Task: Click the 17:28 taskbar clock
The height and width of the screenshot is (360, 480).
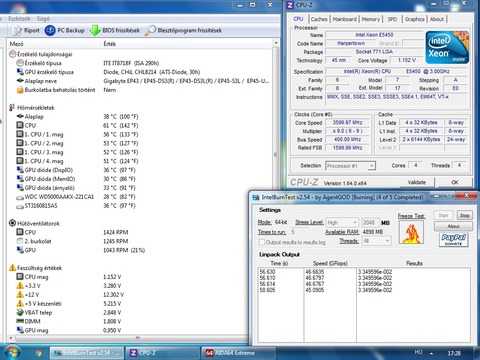Action: tap(454, 353)
